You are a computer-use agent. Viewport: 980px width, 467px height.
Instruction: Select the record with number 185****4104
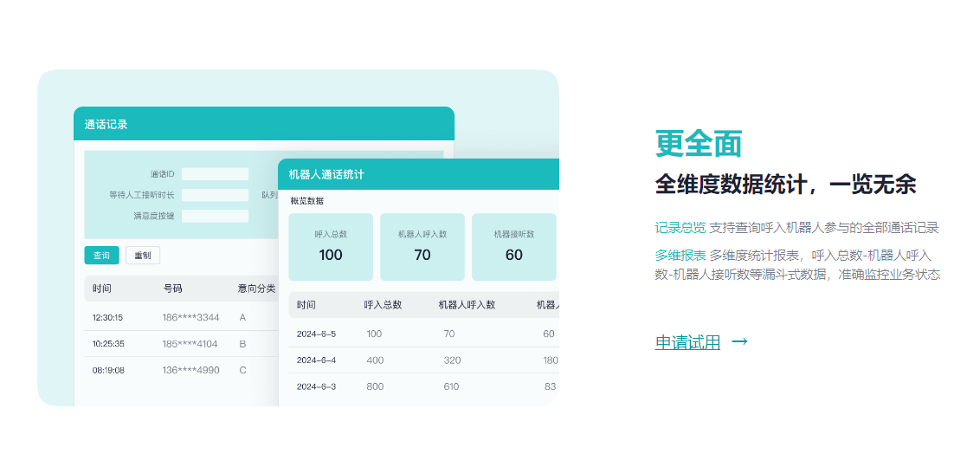pos(190,344)
